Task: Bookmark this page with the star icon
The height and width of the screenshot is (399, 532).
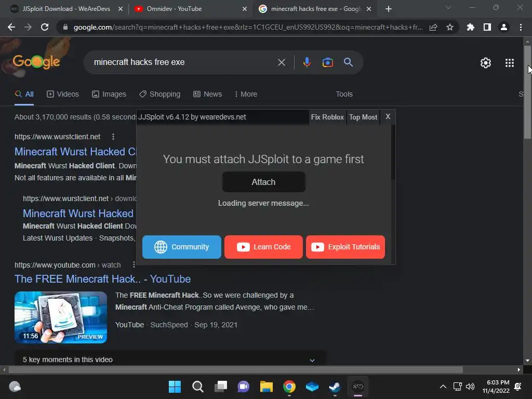Action: tap(450, 27)
